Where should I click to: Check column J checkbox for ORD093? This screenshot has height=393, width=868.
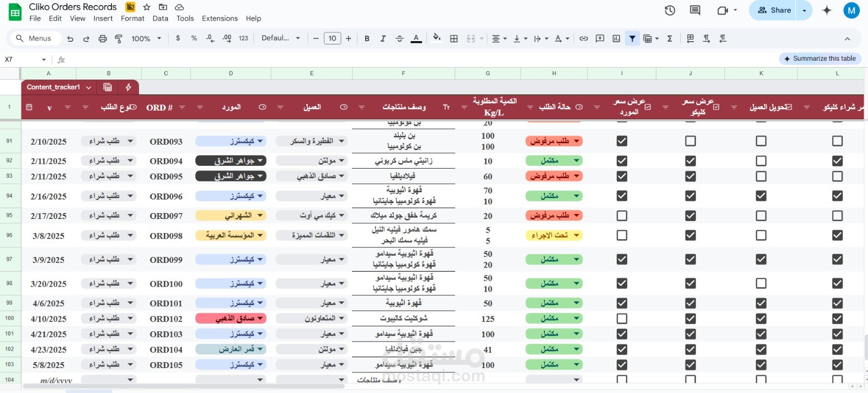pyautogui.click(x=690, y=141)
